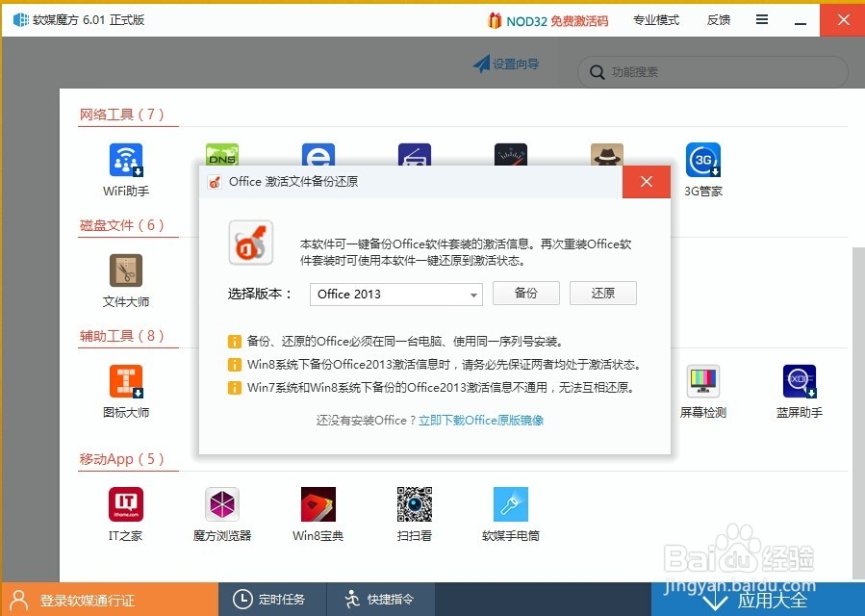Open the radio icon network tool
The image size is (865, 616).
(x=415, y=155)
